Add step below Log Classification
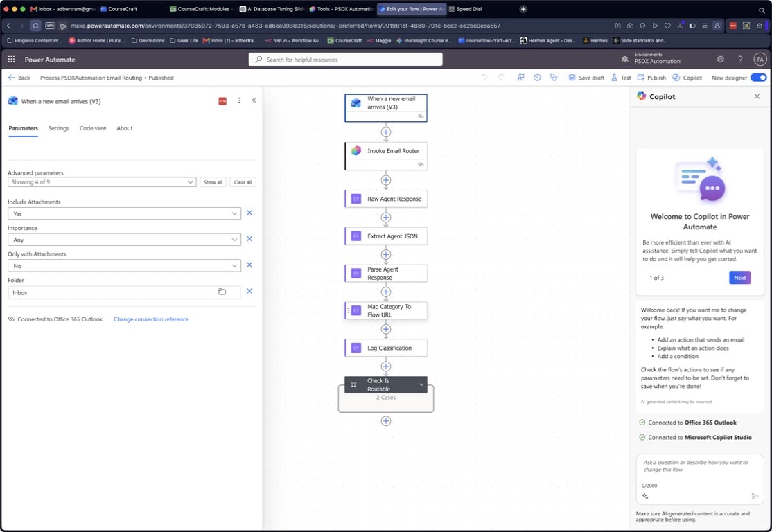This screenshot has width=772, height=532. tap(386, 366)
